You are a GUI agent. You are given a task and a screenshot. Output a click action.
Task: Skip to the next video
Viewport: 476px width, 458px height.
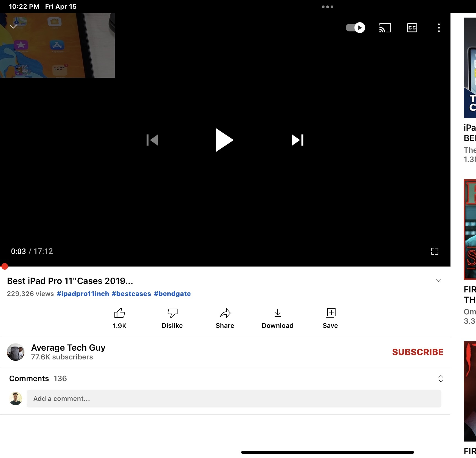click(297, 140)
